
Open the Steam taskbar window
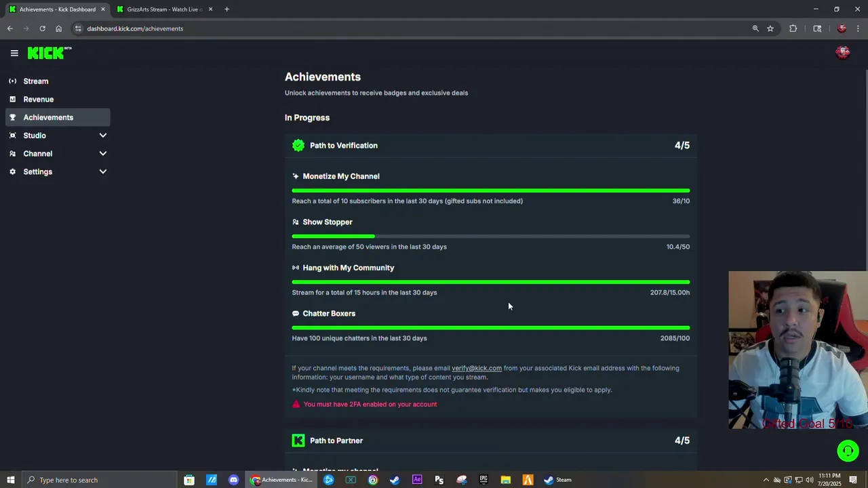(x=557, y=480)
